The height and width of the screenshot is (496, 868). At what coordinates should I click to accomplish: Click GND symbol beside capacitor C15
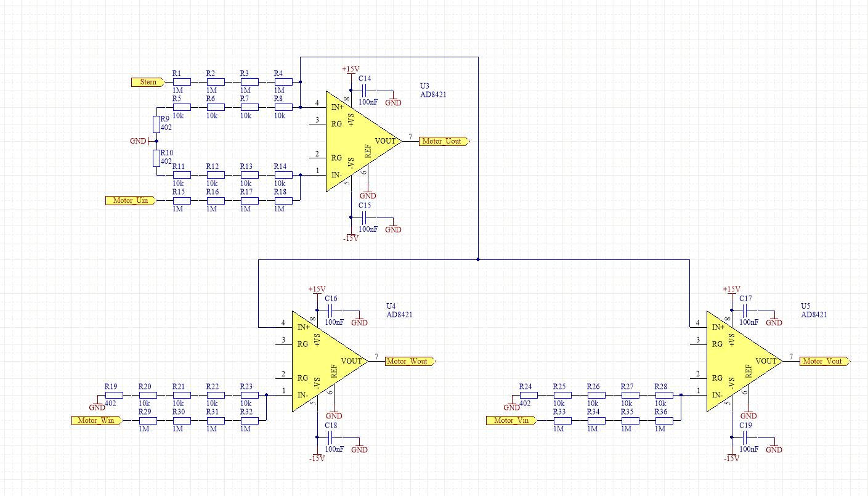393,227
